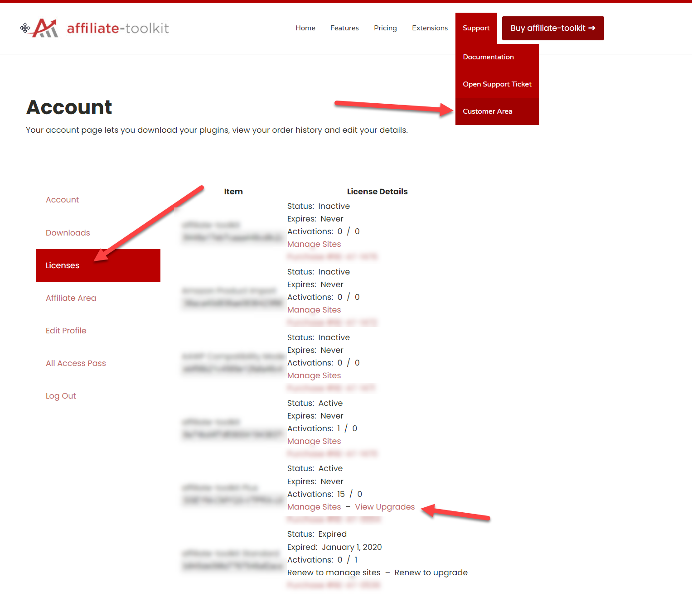Click the Renew to upgrade text
Image resolution: width=692 pixels, height=616 pixels.
[431, 573]
